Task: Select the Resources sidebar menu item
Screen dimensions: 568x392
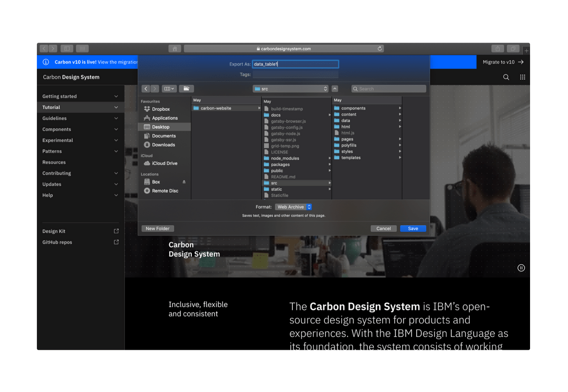Action: click(x=54, y=162)
